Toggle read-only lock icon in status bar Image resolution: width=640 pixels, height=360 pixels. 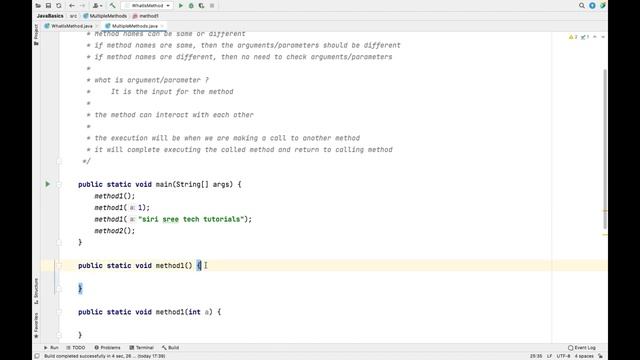(x=600, y=356)
